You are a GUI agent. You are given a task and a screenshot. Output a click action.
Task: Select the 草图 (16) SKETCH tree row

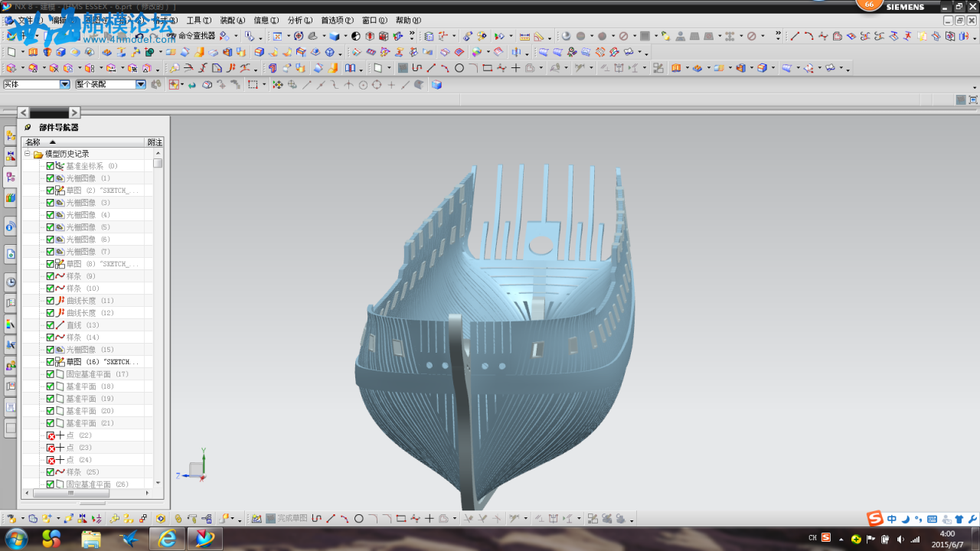pos(87,362)
